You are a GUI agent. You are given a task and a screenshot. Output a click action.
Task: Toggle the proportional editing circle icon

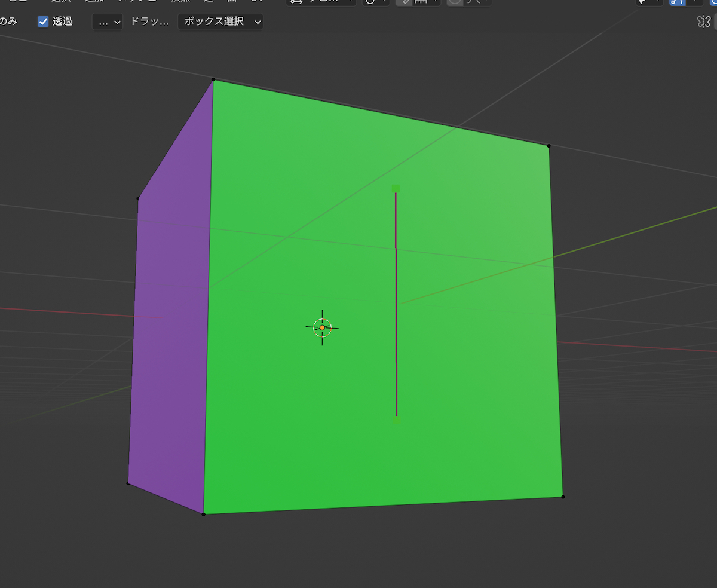455,2
